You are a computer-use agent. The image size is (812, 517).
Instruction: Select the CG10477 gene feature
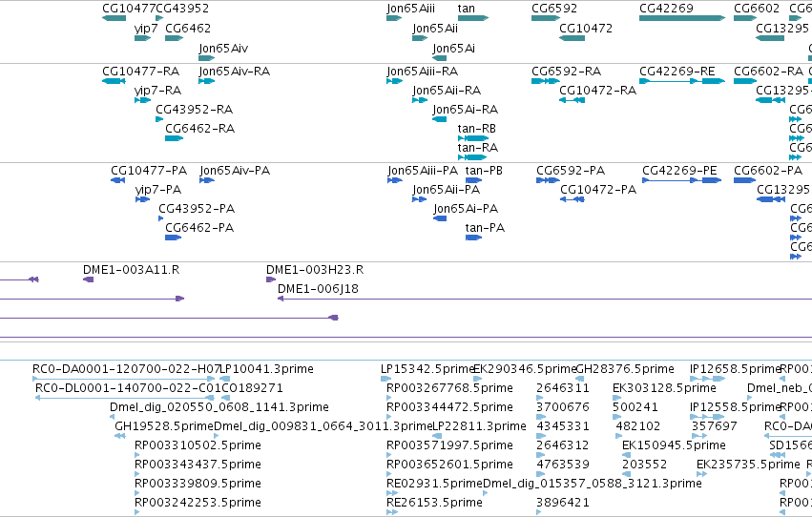pyautogui.click(x=114, y=18)
